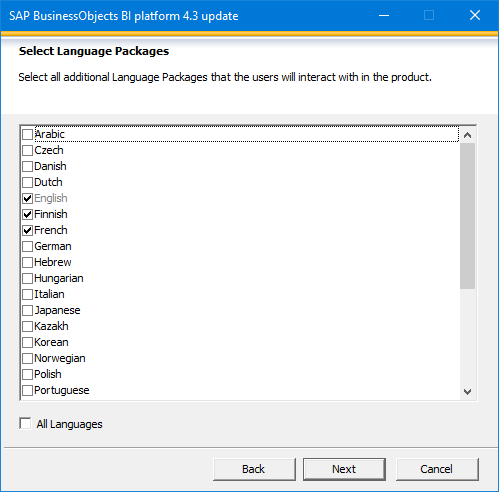Check the Hungarian language box
This screenshot has height=492, width=499.
click(x=27, y=278)
